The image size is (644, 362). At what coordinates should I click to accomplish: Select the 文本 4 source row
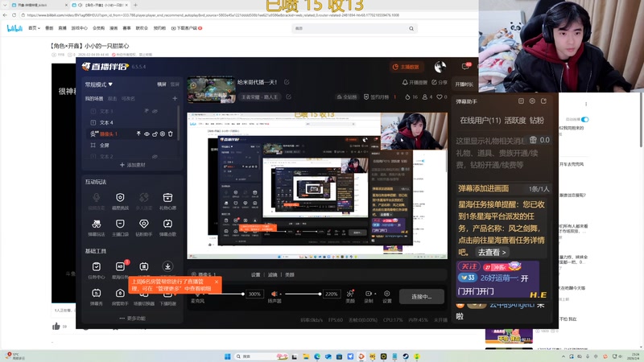pyautogui.click(x=130, y=122)
